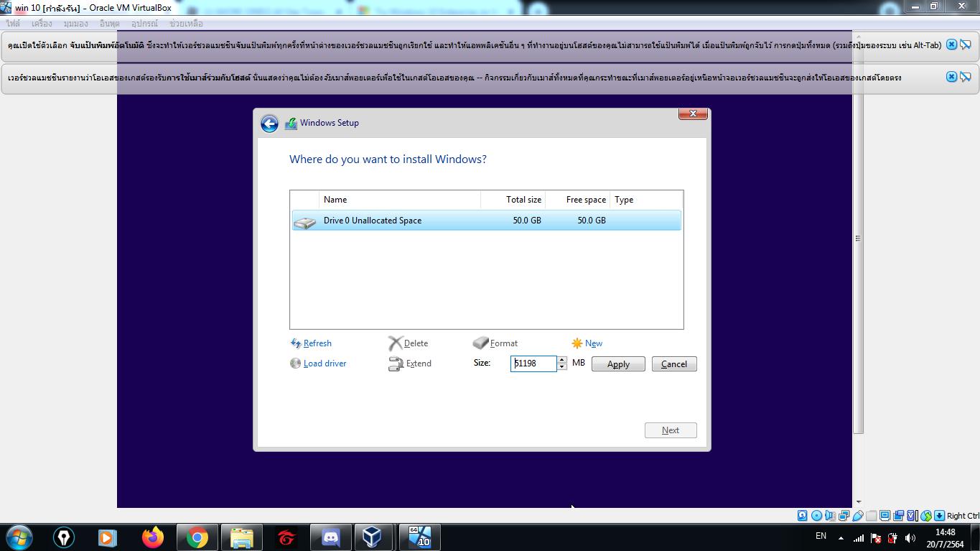This screenshot has width=980, height=551.
Task: Click the Next button in Windows Setup
Action: pos(671,430)
